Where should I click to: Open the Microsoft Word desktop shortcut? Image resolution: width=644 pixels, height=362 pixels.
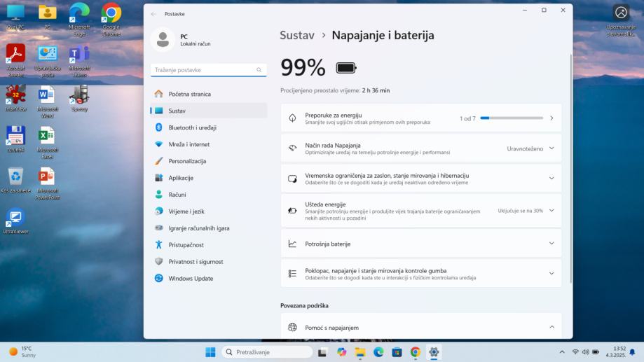[47, 101]
